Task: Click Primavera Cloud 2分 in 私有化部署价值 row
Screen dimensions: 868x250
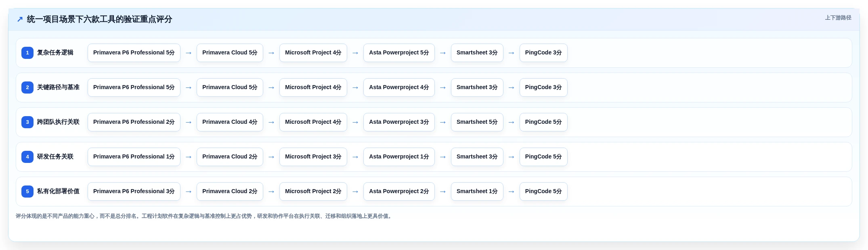Action: click(x=230, y=192)
